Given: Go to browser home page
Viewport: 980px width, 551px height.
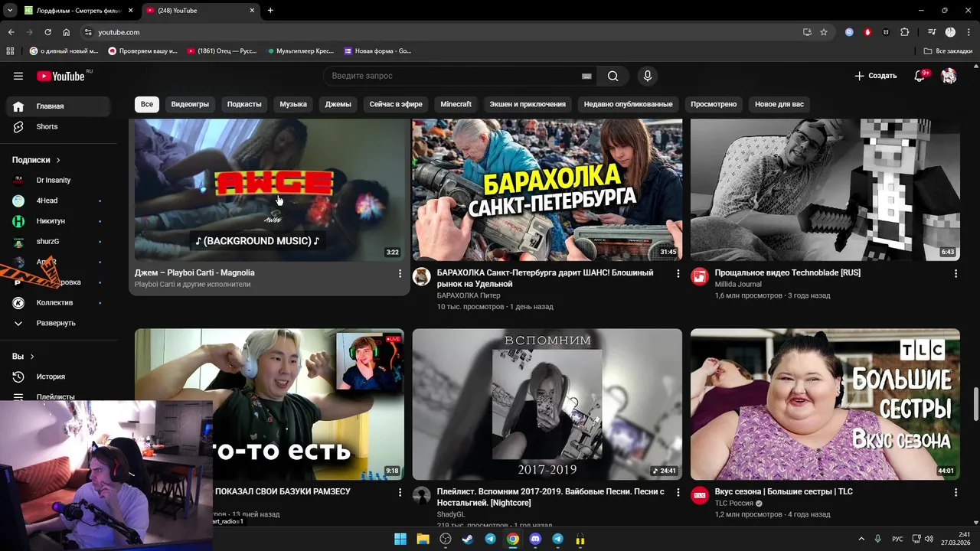Looking at the screenshot, I should click(67, 32).
